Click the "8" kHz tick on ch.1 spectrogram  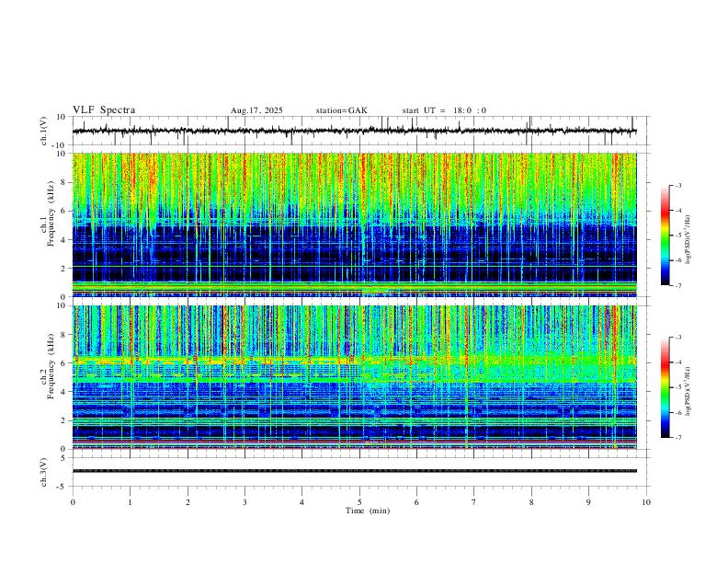click(x=64, y=182)
